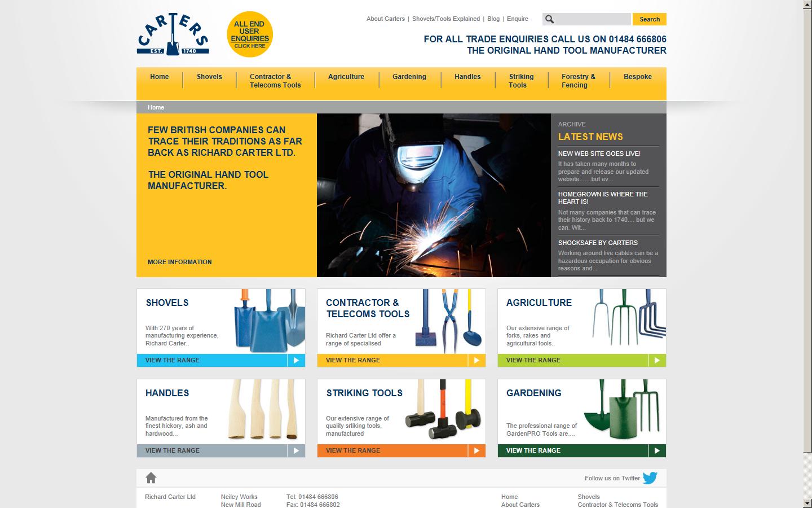Open the Blog link at the top
Screen dimensions: 812x508
point(493,19)
